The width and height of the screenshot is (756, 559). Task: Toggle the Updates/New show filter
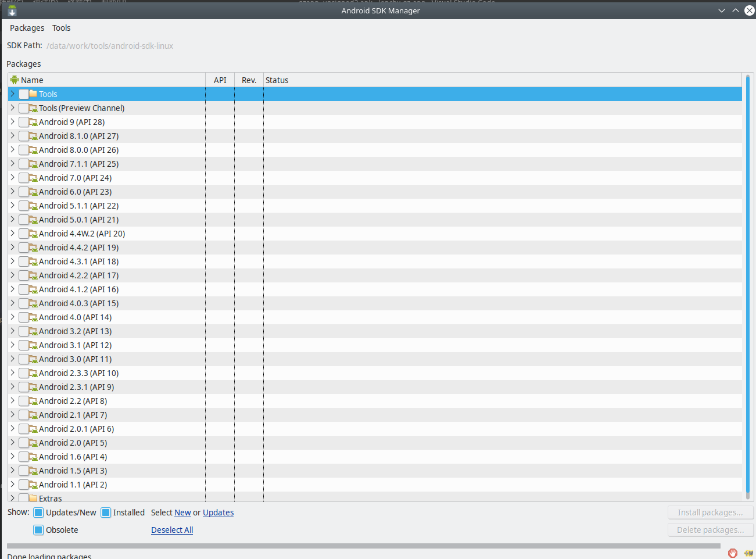tap(38, 513)
